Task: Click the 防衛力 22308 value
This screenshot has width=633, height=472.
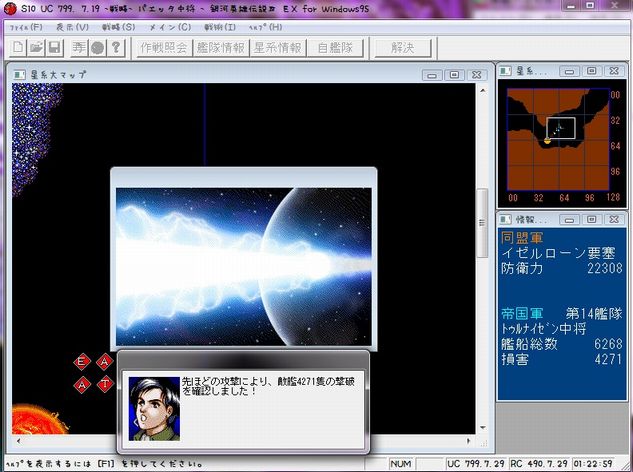Action: [604, 268]
